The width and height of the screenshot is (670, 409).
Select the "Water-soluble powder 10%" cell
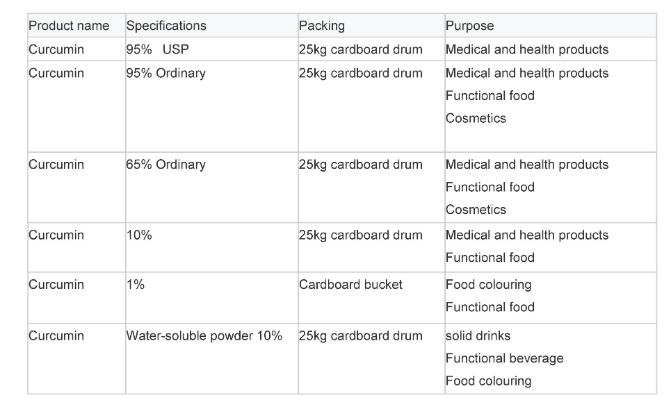[x=204, y=335]
